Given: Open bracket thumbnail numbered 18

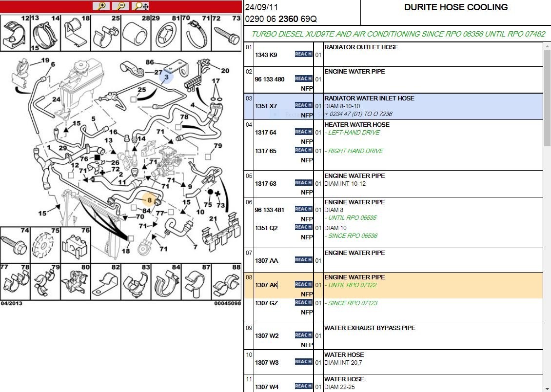Looking at the screenshot, I should pyautogui.click(x=76, y=33).
